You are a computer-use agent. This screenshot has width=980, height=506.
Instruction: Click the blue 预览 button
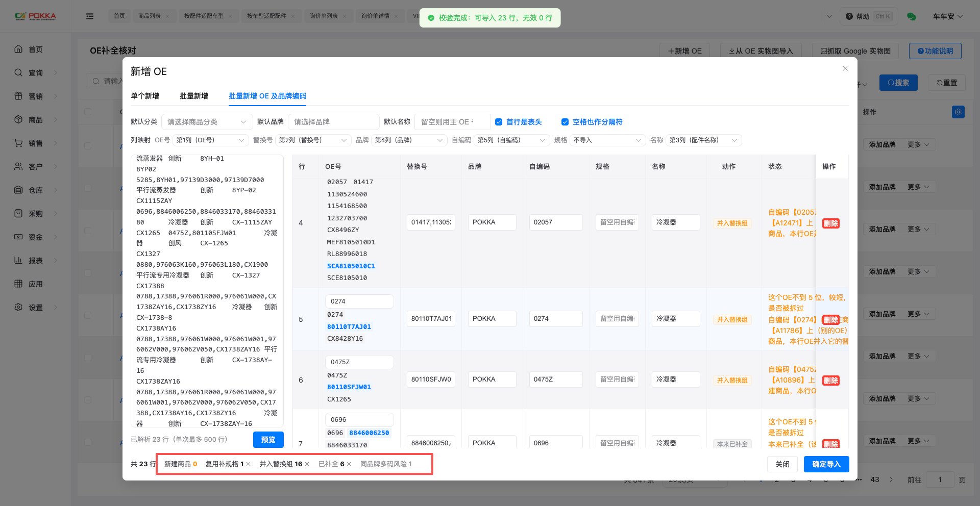(268, 440)
